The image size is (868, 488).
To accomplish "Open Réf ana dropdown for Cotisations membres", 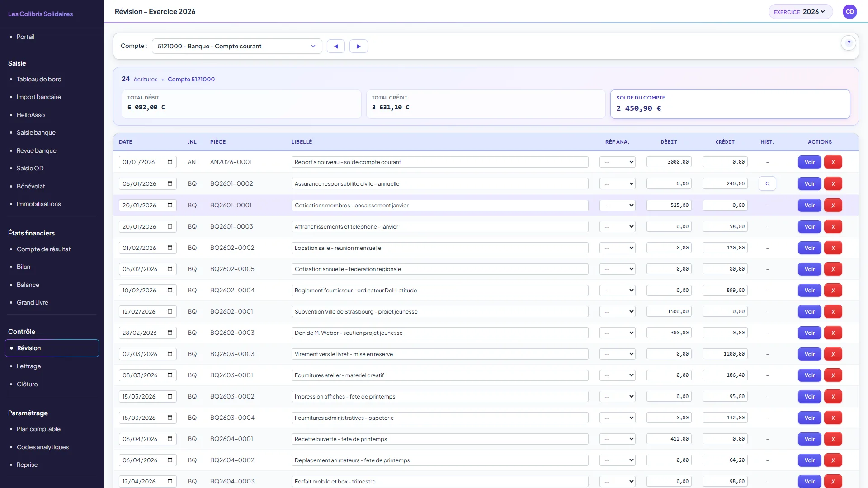I will [x=617, y=205].
